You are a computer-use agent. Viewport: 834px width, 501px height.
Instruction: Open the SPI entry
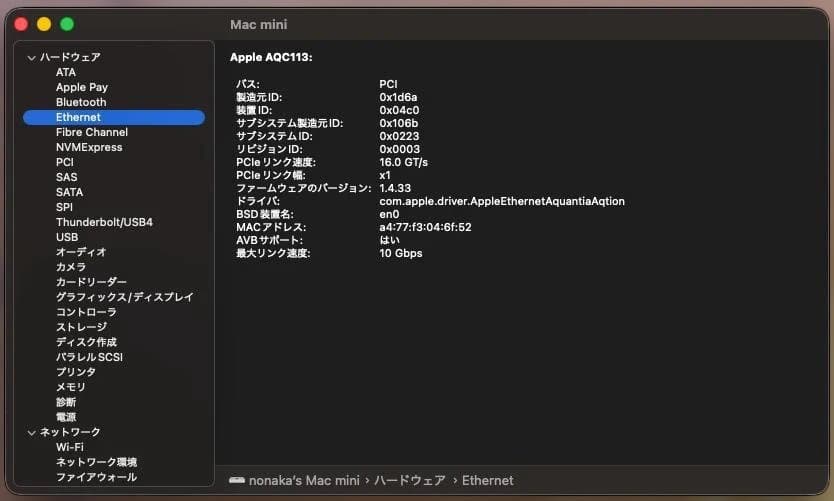tap(64, 207)
